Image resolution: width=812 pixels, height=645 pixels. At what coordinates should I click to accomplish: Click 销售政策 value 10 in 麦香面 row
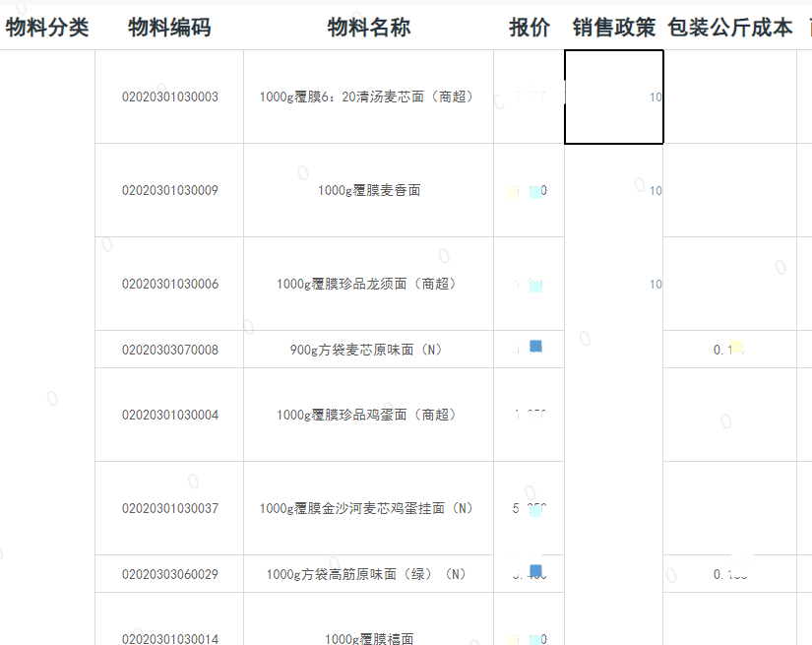pyautogui.click(x=656, y=191)
